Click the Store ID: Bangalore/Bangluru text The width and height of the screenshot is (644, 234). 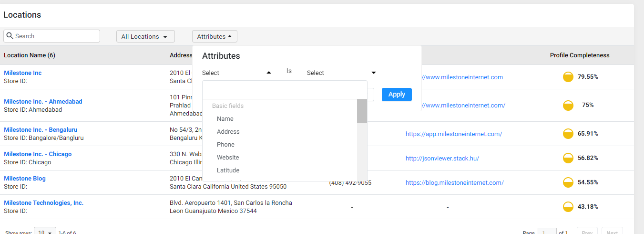(x=44, y=138)
